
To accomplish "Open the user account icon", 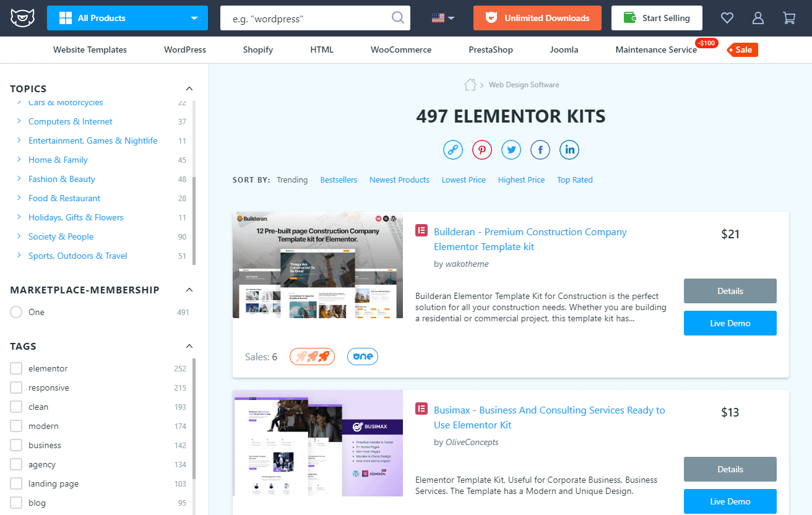I will (x=758, y=18).
